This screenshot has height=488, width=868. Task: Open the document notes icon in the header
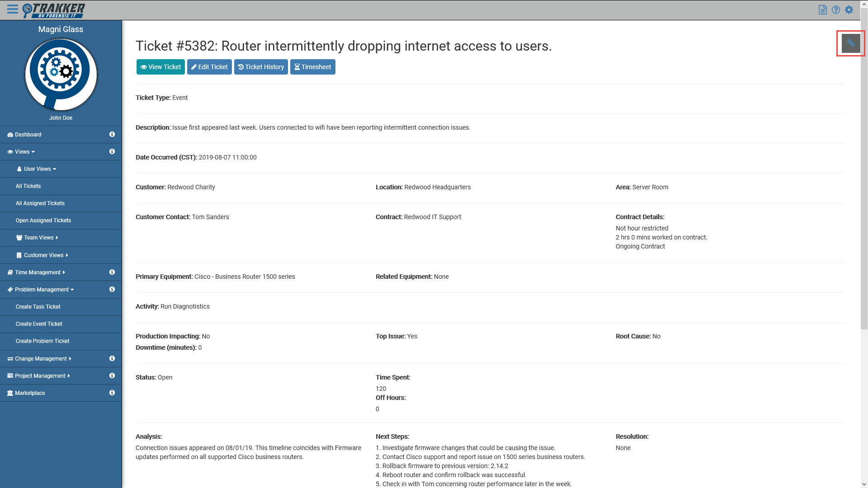click(822, 10)
